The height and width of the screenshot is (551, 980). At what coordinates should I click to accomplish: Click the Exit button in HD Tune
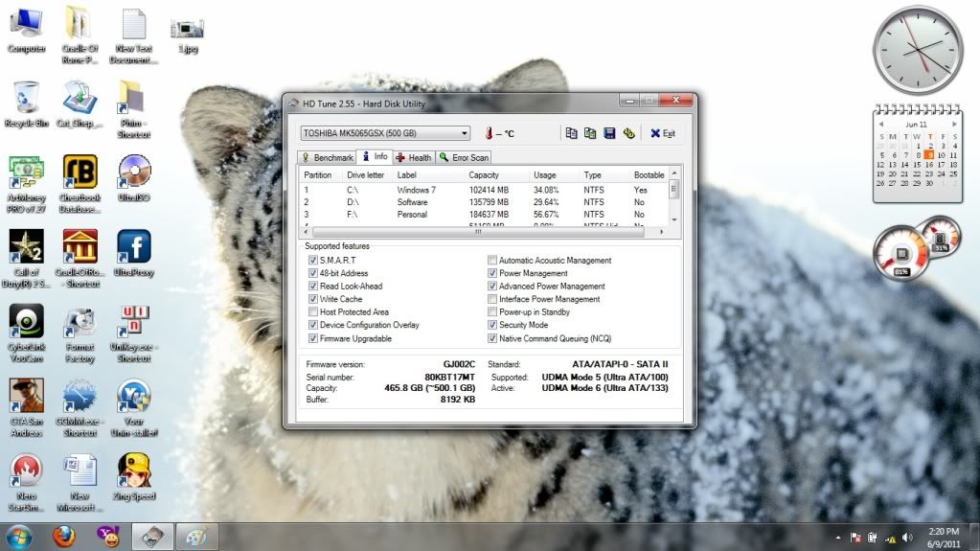(x=663, y=133)
